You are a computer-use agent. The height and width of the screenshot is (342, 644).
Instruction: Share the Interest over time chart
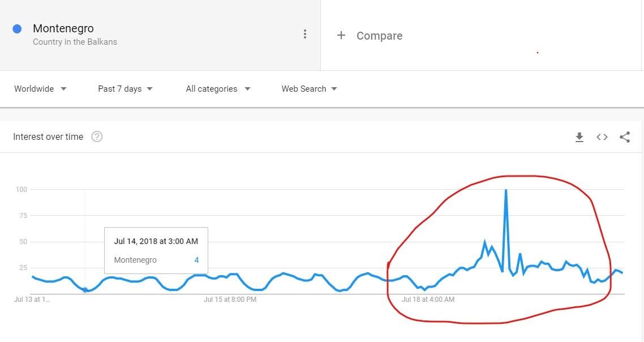625,137
